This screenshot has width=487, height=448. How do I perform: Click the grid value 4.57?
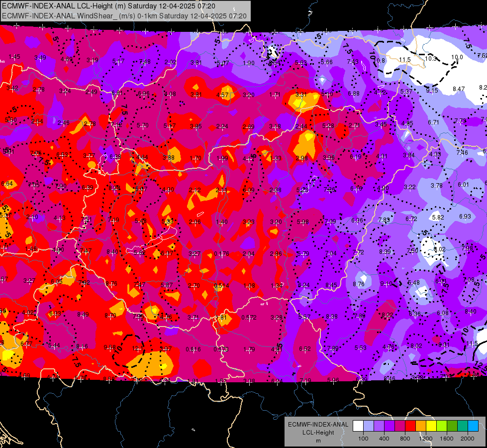[x=222, y=95]
